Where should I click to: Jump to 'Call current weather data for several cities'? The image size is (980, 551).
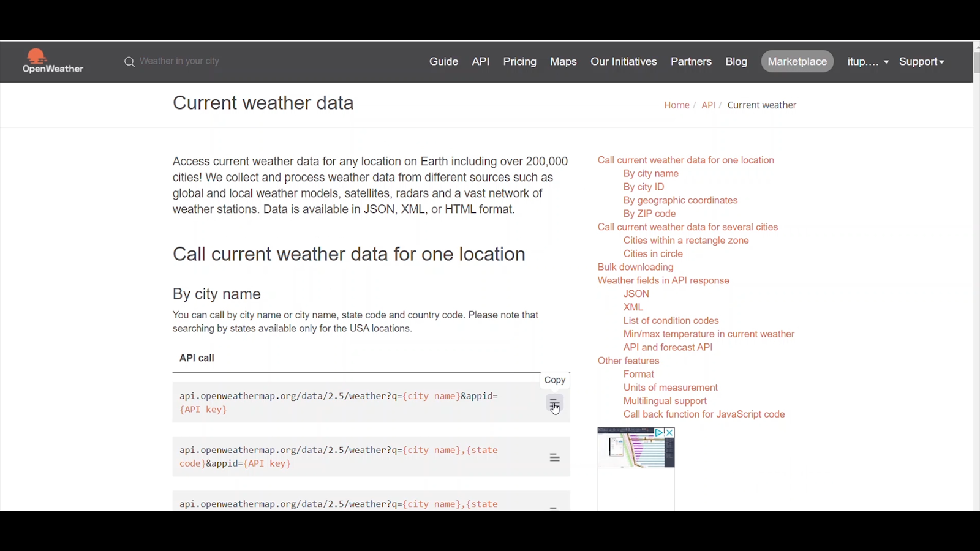point(688,227)
